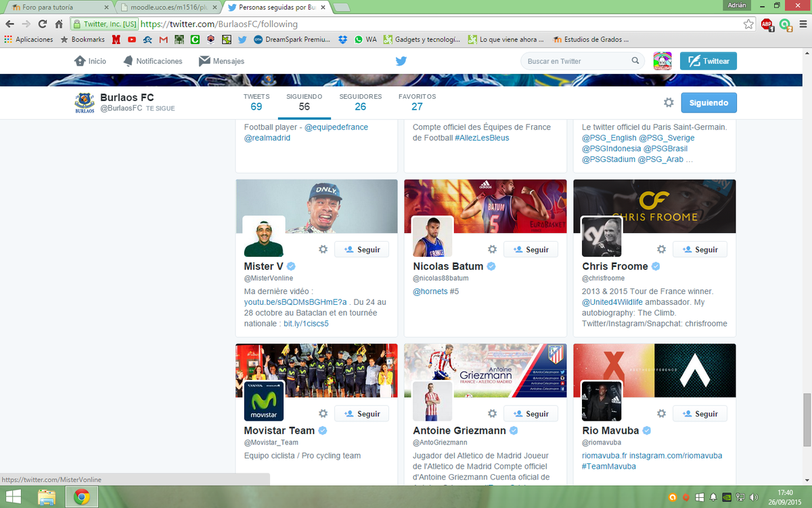Image resolution: width=812 pixels, height=508 pixels.
Task: Open the #AllezLesBleus hashtag link
Action: point(482,137)
